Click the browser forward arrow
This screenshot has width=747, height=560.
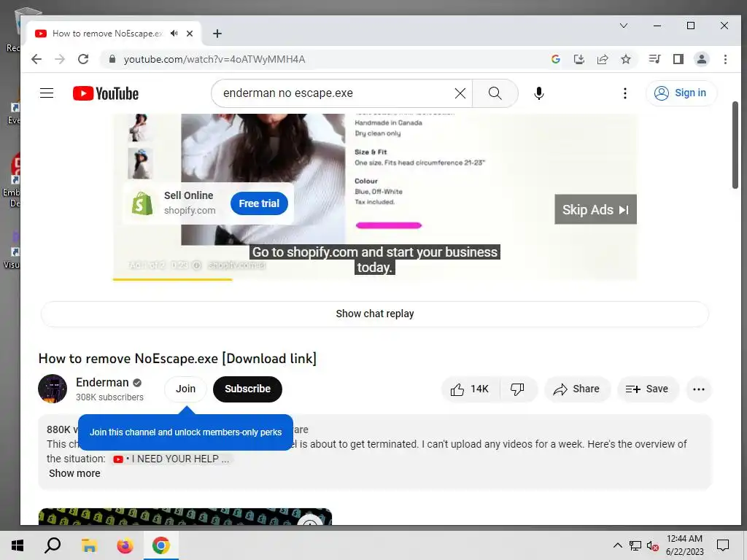click(60, 59)
